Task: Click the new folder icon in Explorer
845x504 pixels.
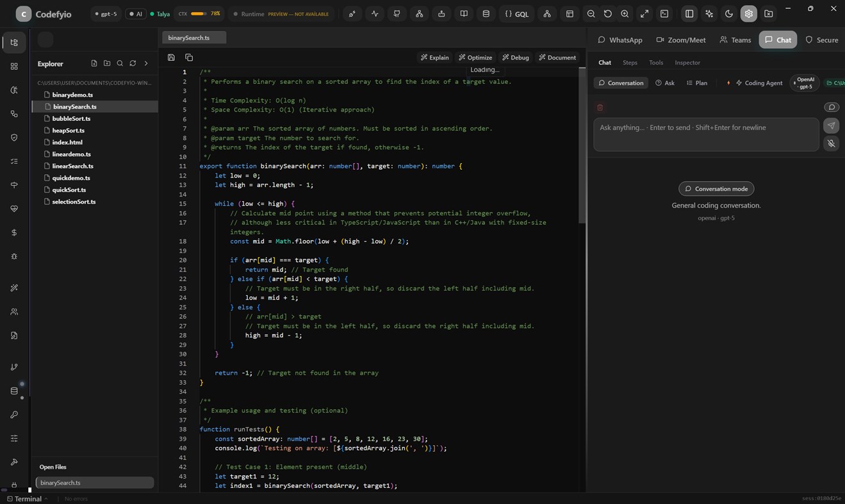Action: click(107, 63)
